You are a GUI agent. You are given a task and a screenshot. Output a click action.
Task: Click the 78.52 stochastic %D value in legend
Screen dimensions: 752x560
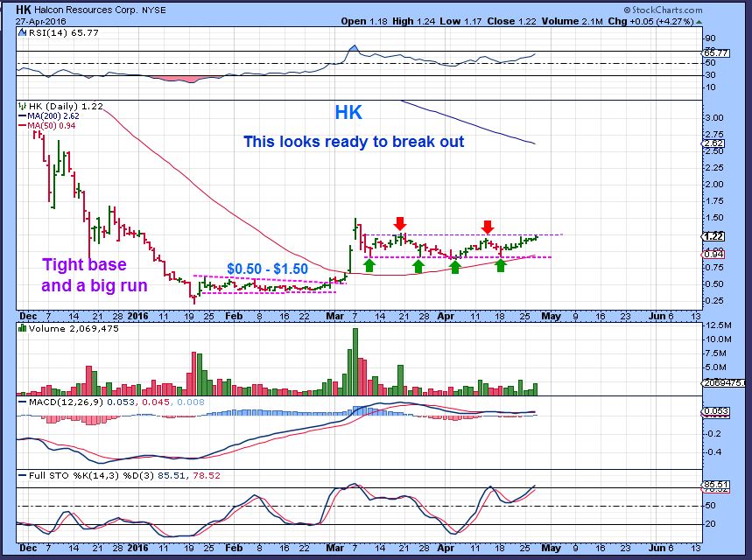(x=207, y=476)
